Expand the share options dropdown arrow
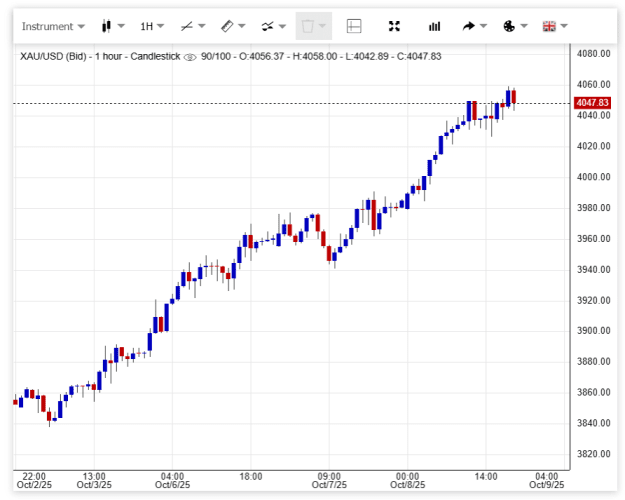The image size is (625, 500). point(483,26)
